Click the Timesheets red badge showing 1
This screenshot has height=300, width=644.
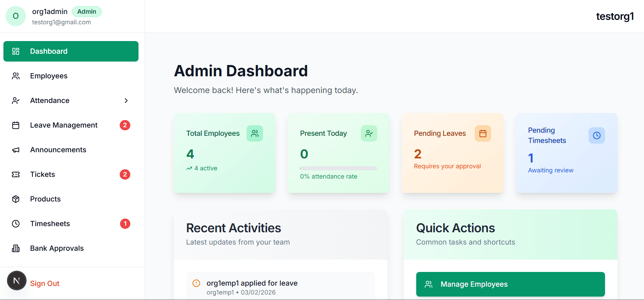tap(125, 224)
